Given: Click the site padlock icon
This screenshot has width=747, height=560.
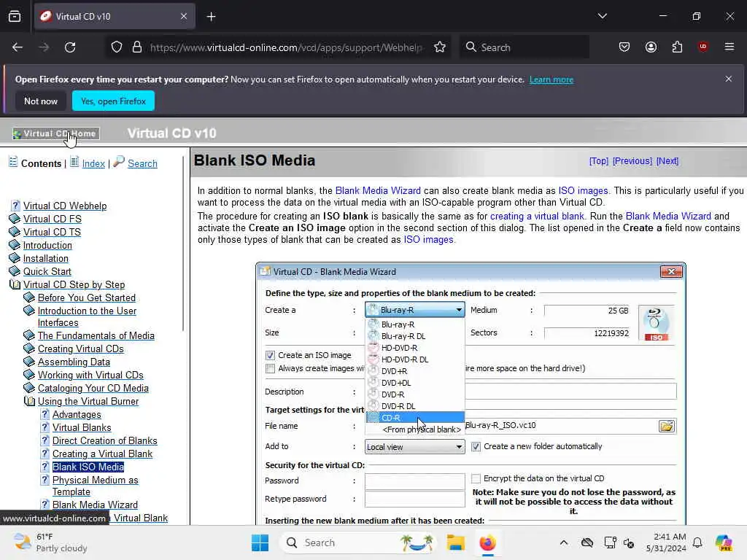Looking at the screenshot, I should pyautogui.click(x=137, y=47).
